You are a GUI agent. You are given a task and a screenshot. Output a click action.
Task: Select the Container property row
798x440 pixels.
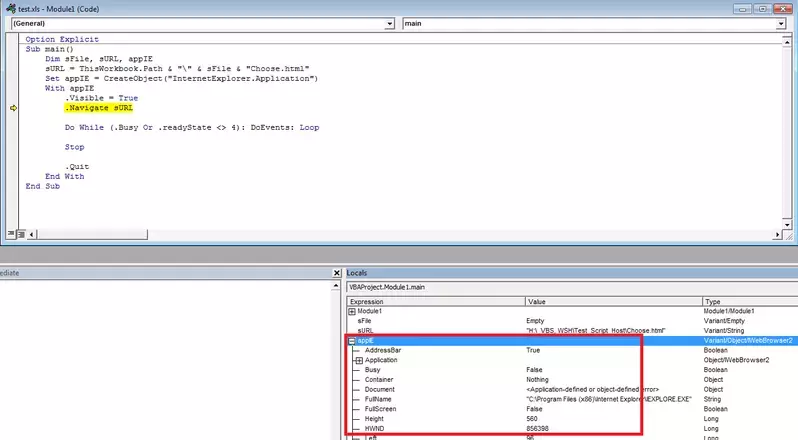click(x=572, y=379)
